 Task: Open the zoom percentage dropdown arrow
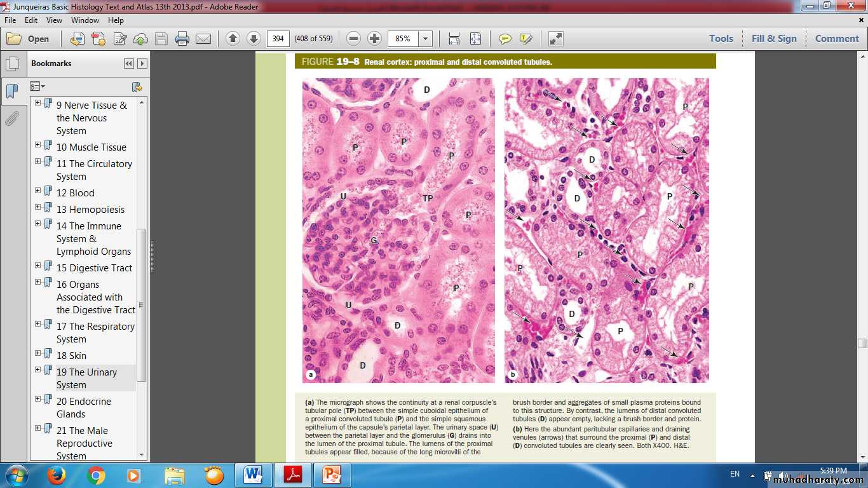[x=425, y=39]
